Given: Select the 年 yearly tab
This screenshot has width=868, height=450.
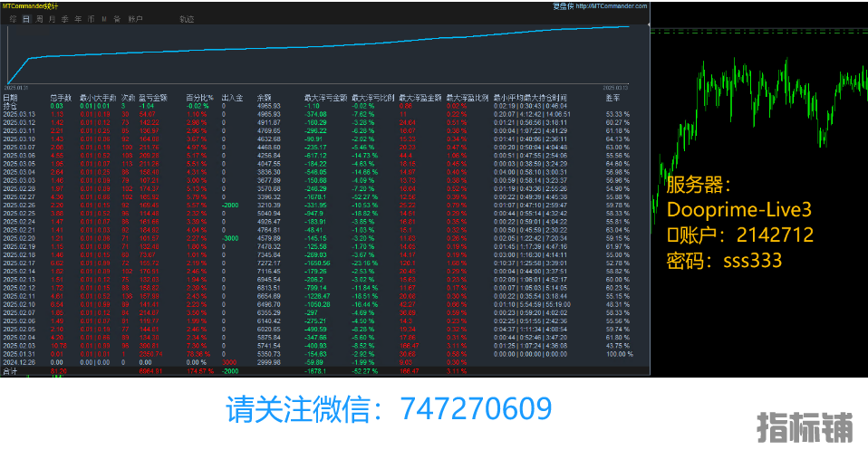Looking at the screenshot, I should click(78, 19).
